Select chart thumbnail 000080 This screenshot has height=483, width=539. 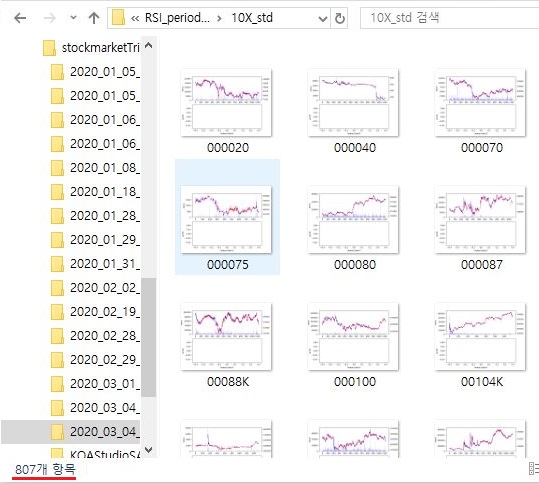[x=353, y=219]
